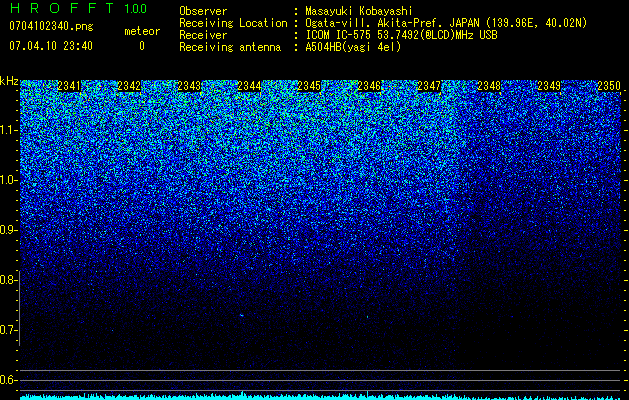Click the 2342 time marker

[129, 86]
